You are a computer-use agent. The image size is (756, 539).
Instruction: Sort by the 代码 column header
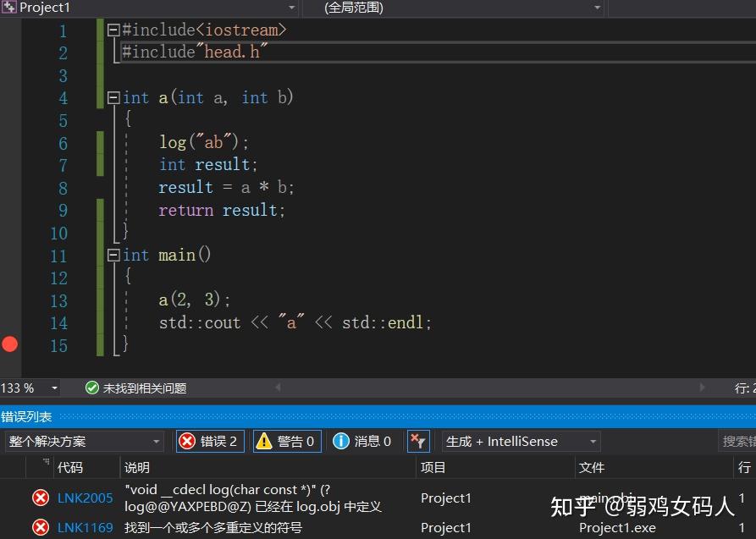coord(70,468)
